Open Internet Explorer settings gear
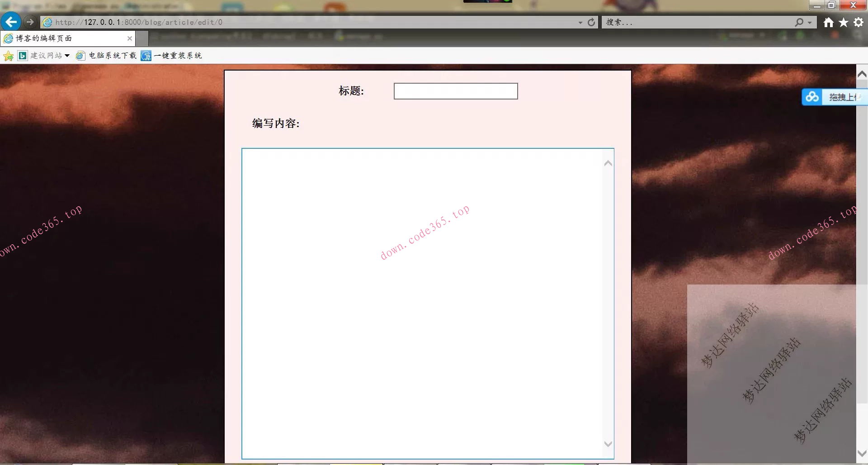The width and height of the screenshot is (868, 465). (x=858, y=22)
